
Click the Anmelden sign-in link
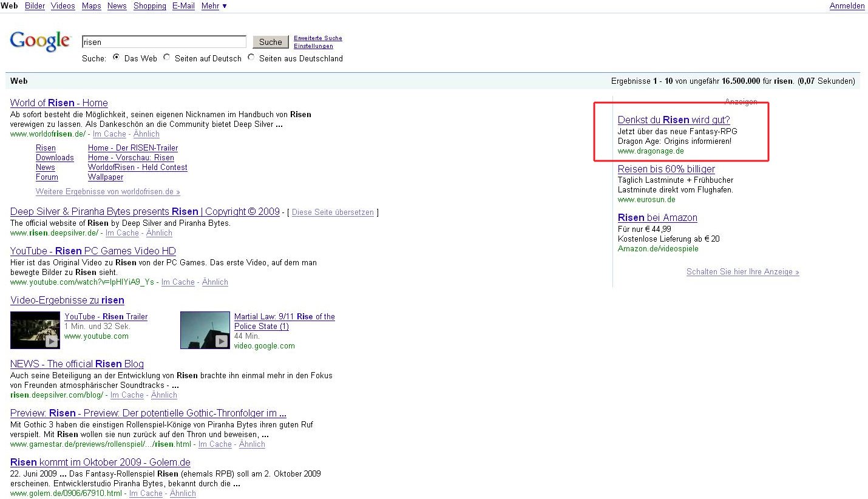(847, 5)
